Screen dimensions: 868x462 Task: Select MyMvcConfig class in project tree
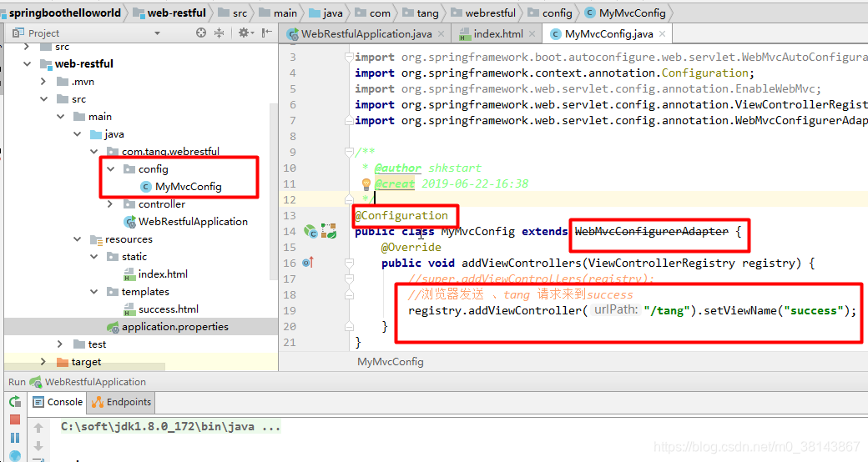(x=189, y=187)
